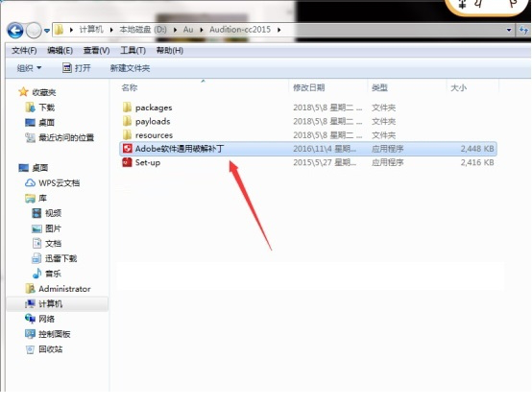Expand the 组织 dropdown menu
Viewport: 532px width, 407px height.
[29, 68]
